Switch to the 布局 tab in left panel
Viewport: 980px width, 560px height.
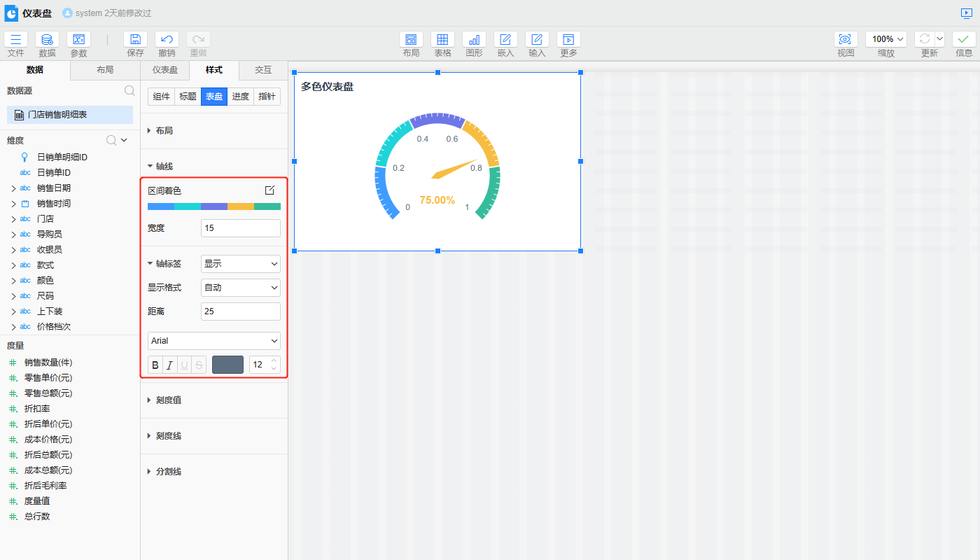click(105, 70)
